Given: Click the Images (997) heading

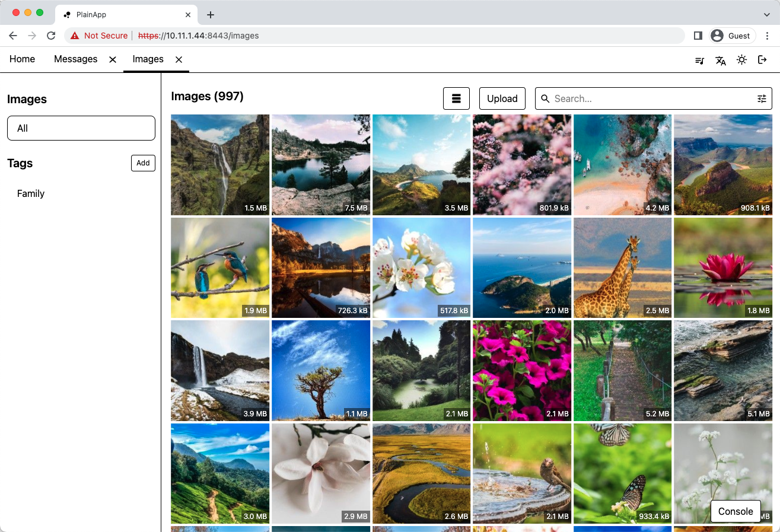Looking at the screenshot, I should coord(207,96).
